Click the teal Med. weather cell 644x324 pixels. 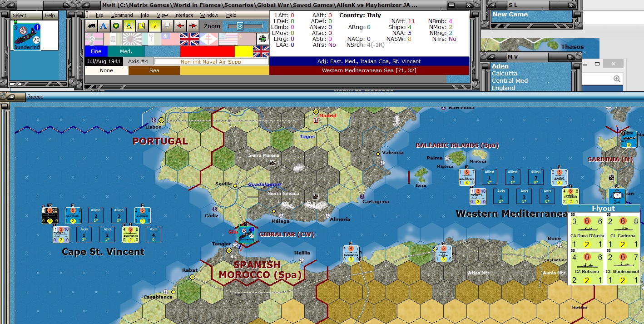(x=126, y=51)
